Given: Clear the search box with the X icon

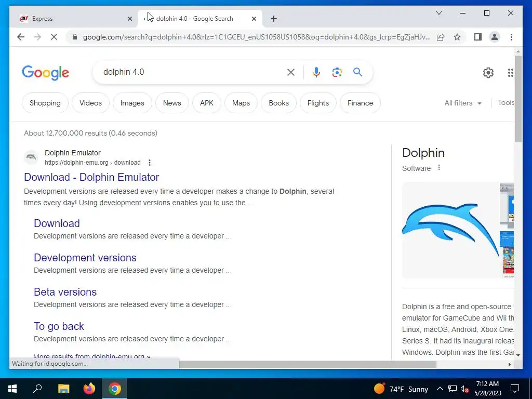Looking at the screenshot, I should (291, 72).
